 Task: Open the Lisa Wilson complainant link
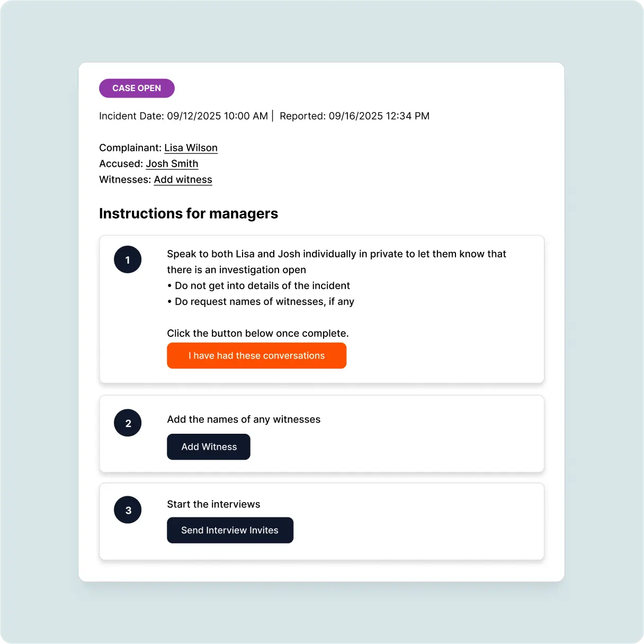click(191, 148)
